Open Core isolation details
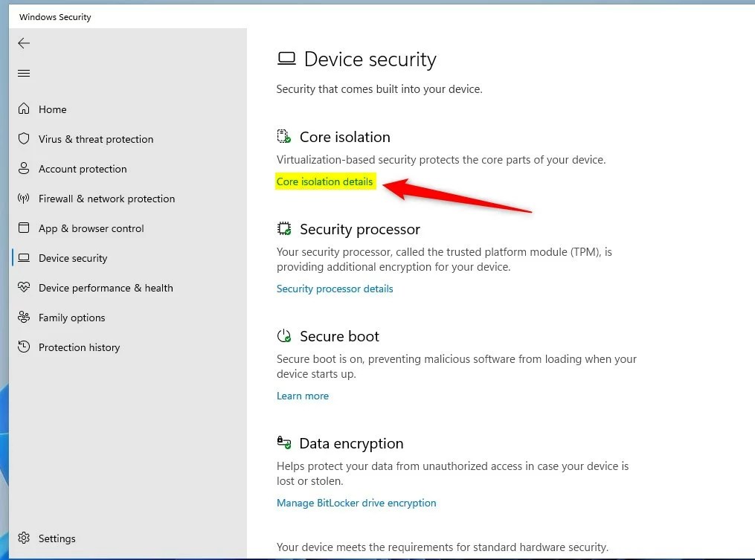 [325, 181]
